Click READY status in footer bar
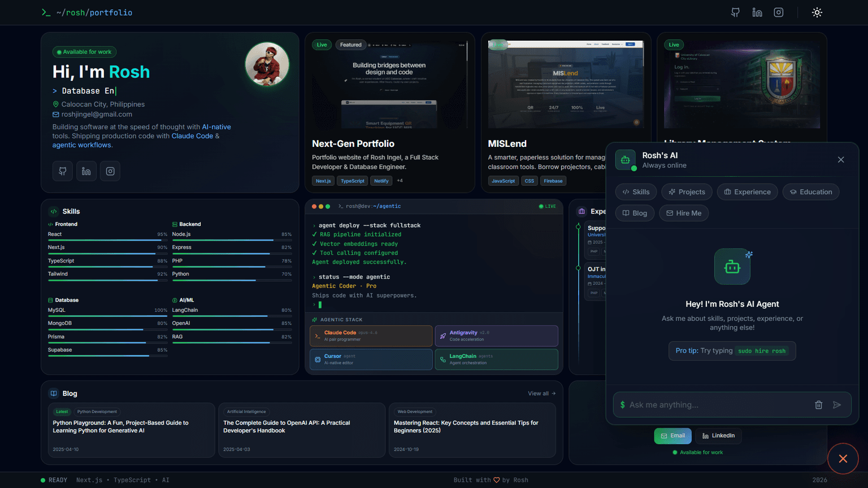The image size is (868, 488). tap(54, 480)
